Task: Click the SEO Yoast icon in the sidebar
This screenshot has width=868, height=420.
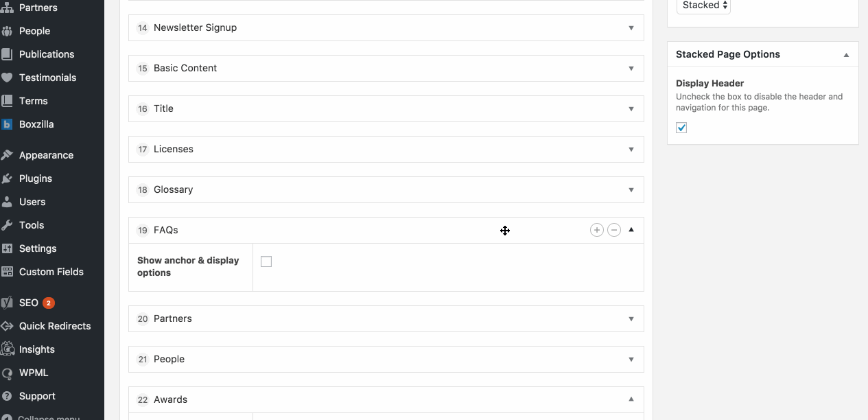Action: point(7,303)
